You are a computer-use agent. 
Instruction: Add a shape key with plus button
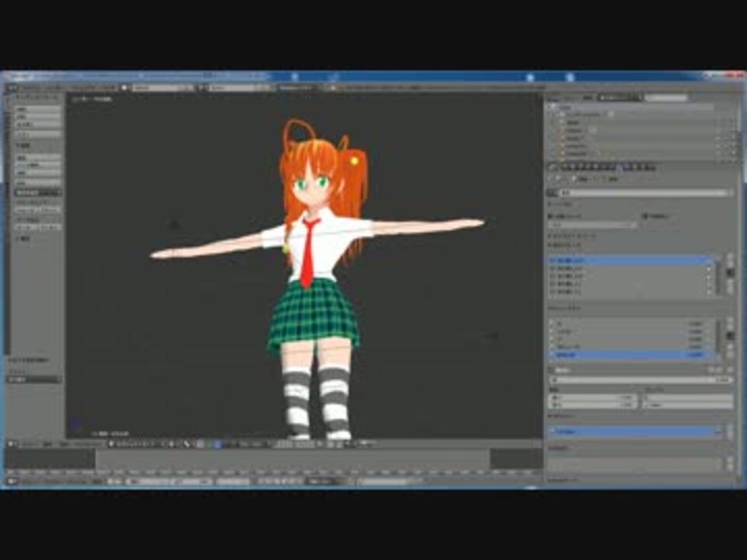click(x=731, y=320)
